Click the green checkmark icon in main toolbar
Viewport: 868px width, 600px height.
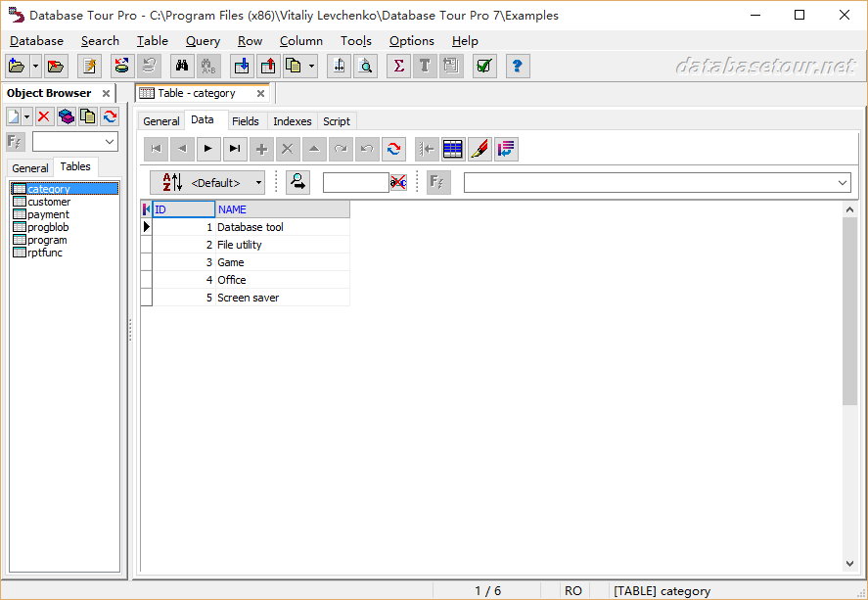(x=483, y=66)
